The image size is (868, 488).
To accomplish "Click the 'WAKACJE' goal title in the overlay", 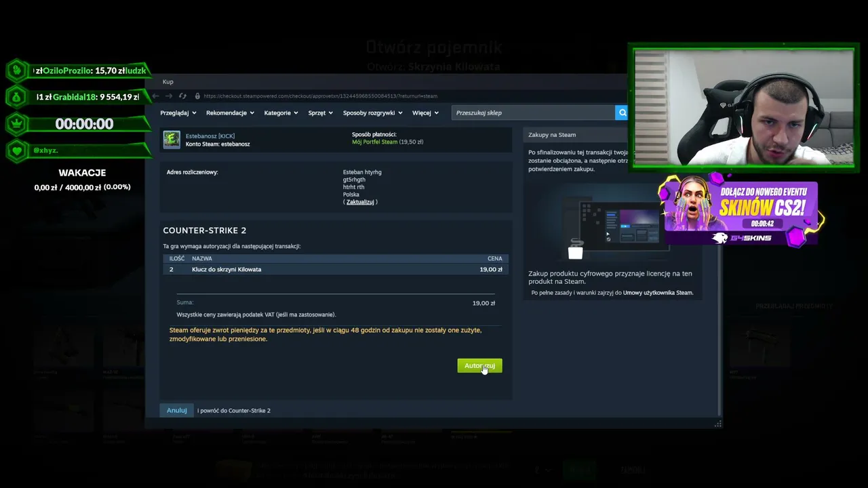I will point(82,173).
